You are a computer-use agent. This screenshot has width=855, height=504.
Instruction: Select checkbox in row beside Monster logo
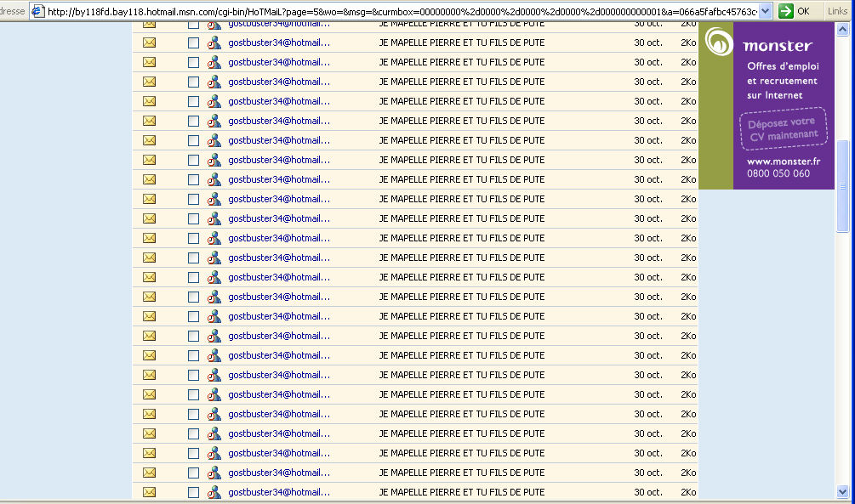coord(193,42)
